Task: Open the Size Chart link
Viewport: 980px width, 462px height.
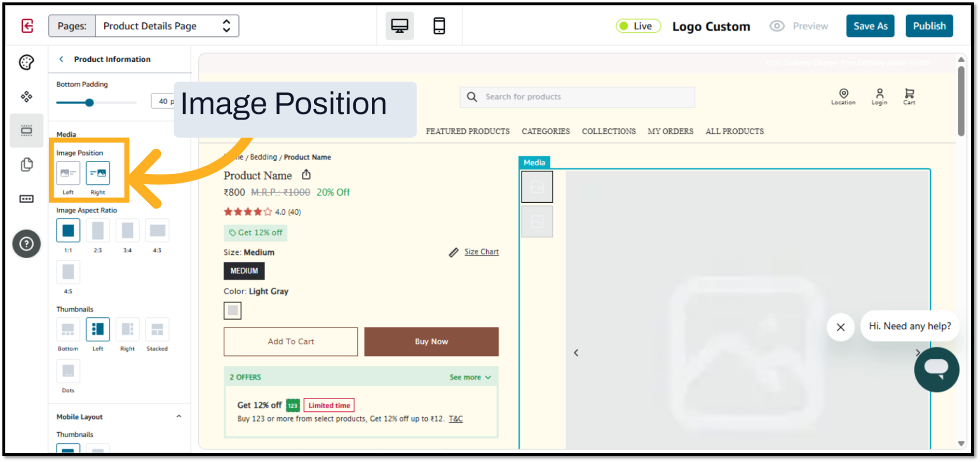Action: pos(481,252)
